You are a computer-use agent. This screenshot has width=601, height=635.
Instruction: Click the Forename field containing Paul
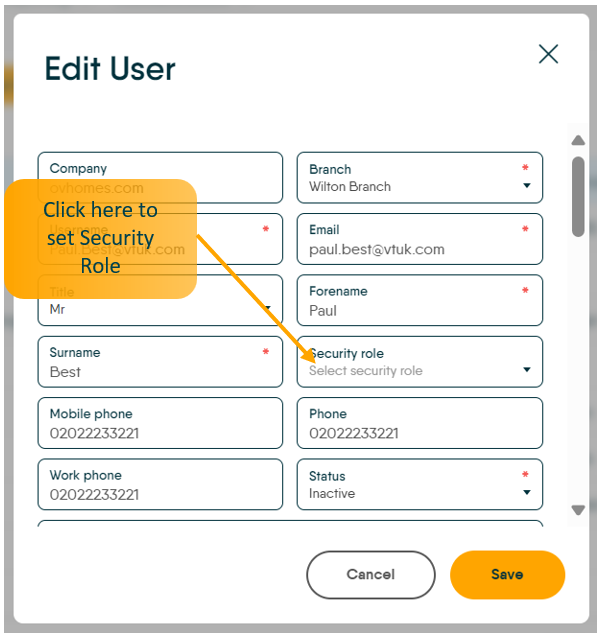click(x=420, y=301)
